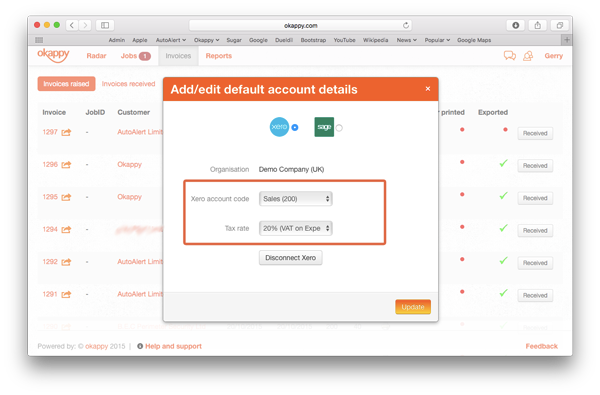Click the Xero logo icon
Screen dimensions: 600x395
click(x=279, y=127)
